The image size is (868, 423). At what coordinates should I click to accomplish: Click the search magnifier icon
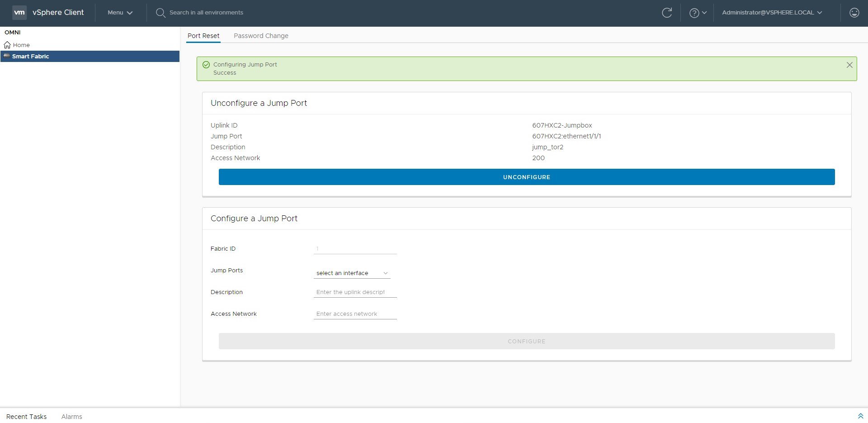pyautogui.click(x=160, y=13)
